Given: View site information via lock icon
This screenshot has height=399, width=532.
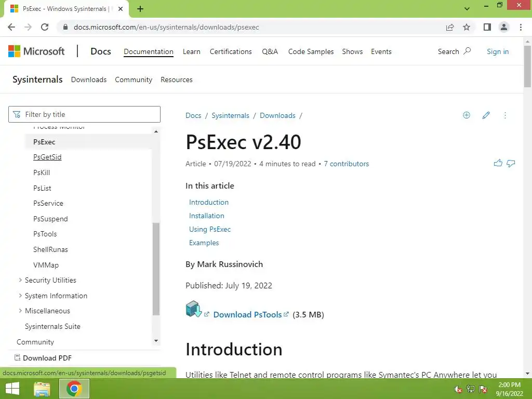Looking at the screenshot, I should click(x=66, y=27).
